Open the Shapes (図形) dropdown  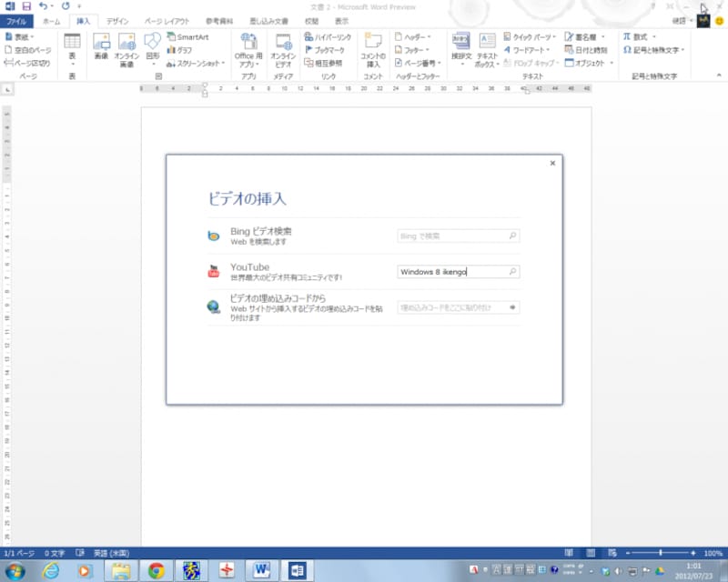153,50
